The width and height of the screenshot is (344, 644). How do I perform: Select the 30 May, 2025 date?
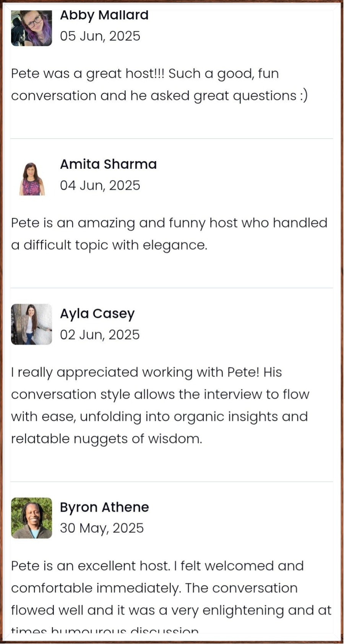tap(102, 528)
